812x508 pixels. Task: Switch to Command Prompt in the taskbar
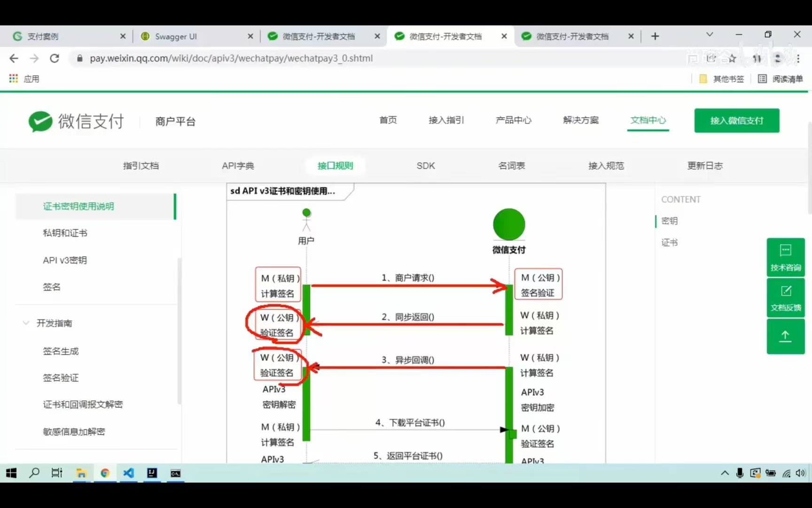coord(175,473)
